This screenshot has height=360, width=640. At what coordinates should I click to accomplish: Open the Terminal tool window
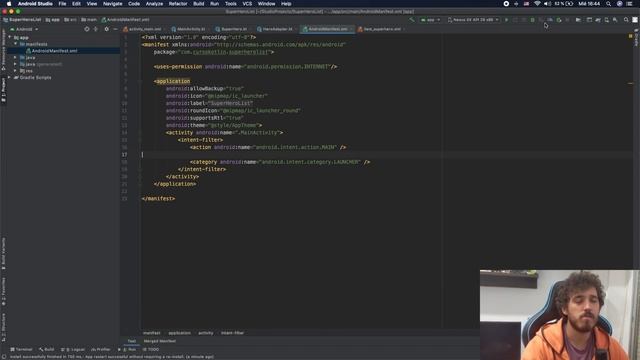21,349
